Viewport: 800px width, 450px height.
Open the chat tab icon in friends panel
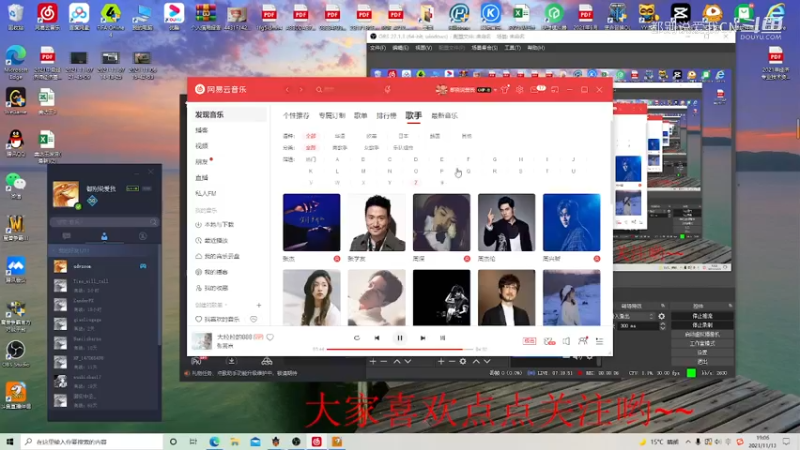[66, 236]
